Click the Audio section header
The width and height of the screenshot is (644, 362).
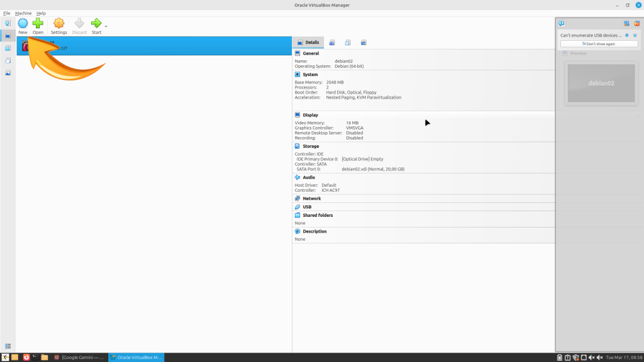click(x=309, y=177)
